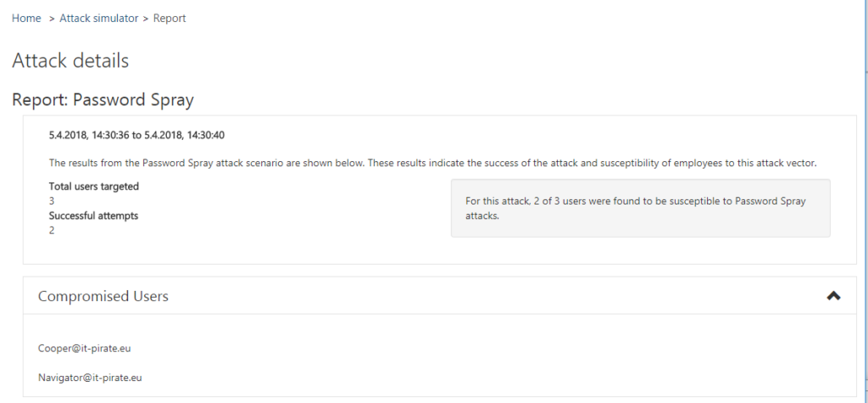
Task: Open Attack simulator breadcrumb link
Action: [99, 19]
